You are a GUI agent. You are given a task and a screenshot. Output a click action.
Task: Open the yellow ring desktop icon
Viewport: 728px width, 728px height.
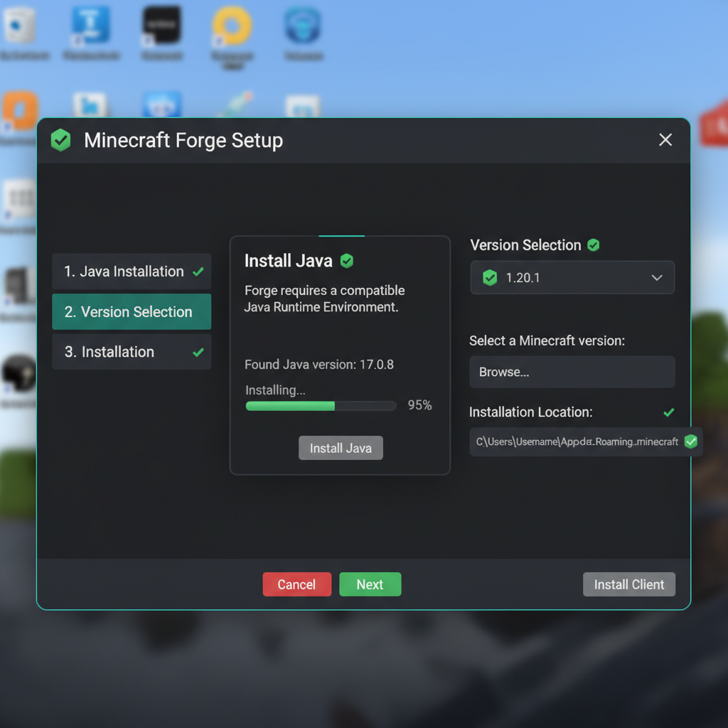pos(232,26)
